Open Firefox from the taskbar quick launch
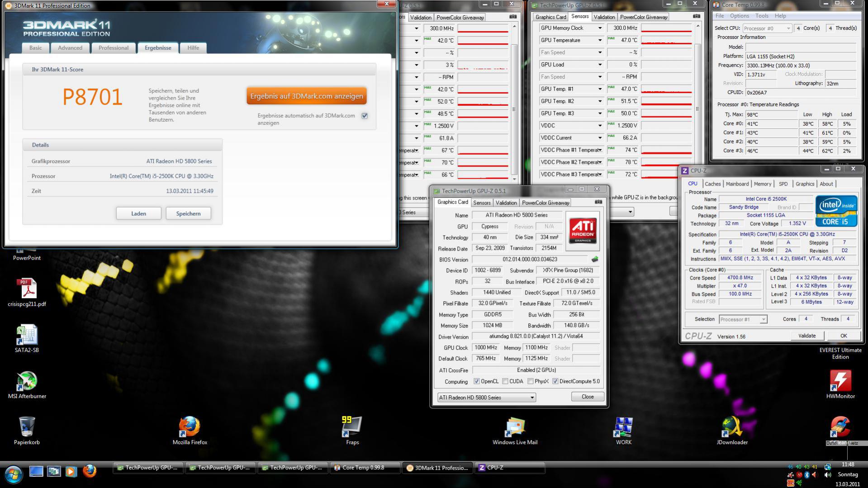 90,471
